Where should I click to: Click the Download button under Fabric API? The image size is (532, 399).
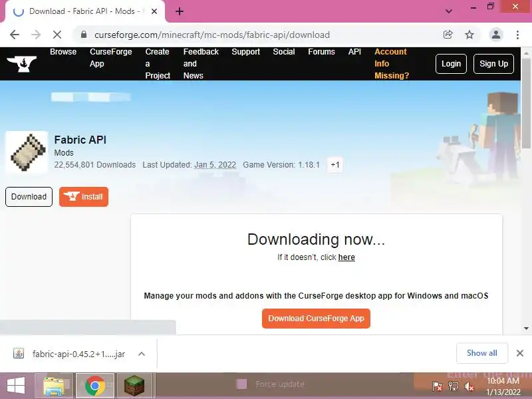point(29,196)
